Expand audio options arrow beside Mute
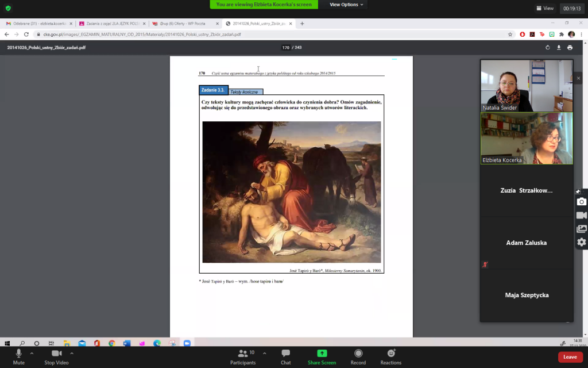 32,353
